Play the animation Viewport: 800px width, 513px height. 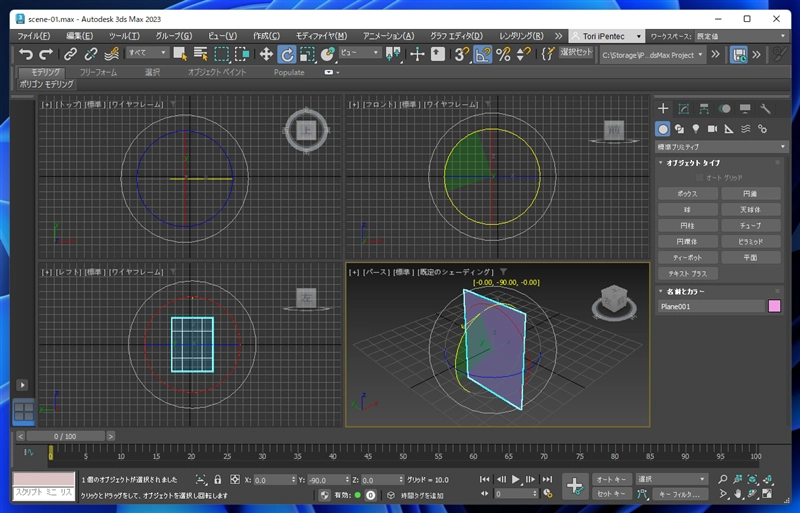(515, 479)
